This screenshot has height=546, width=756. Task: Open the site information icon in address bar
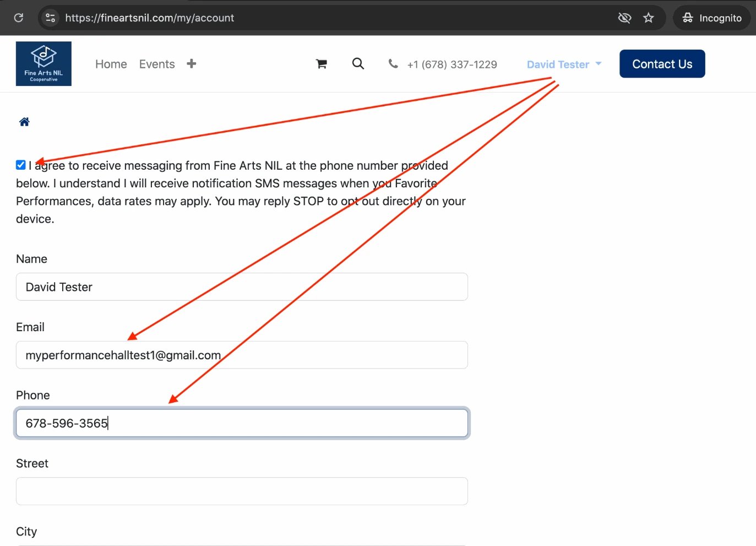(x=50, y=18)
